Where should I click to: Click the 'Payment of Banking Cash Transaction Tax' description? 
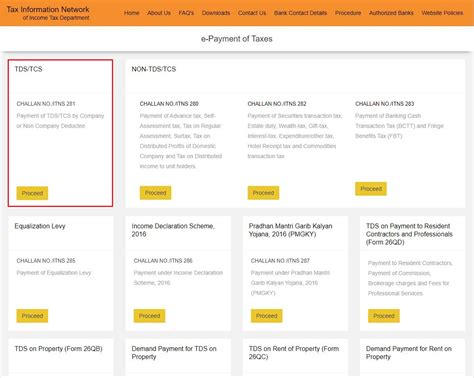tap(399, 126)
